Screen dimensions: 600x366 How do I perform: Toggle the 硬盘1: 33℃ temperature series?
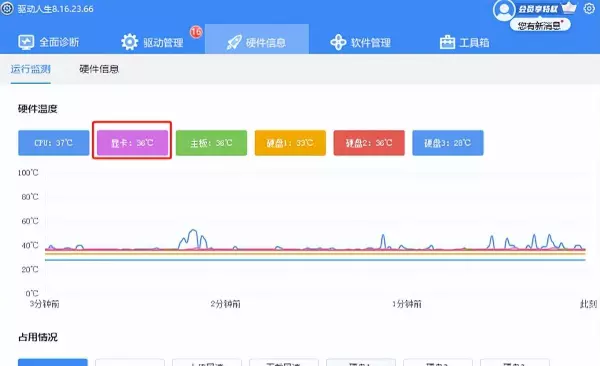(x=290, y=143)
